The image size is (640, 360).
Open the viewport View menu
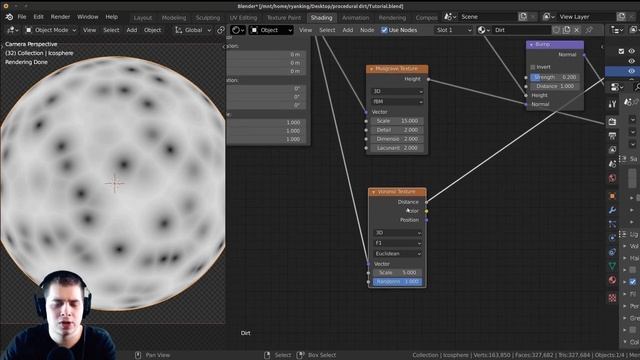(x=89, y=30)
